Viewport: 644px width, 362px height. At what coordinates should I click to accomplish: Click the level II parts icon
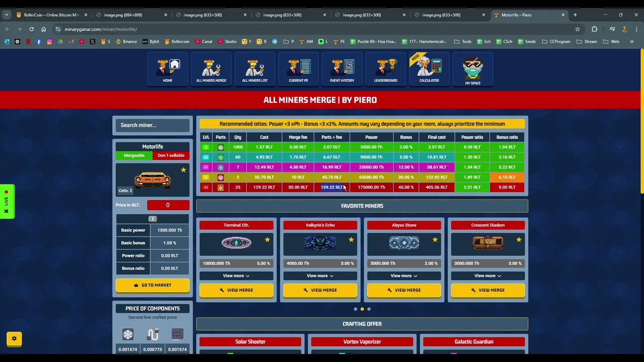coord(220,147)
